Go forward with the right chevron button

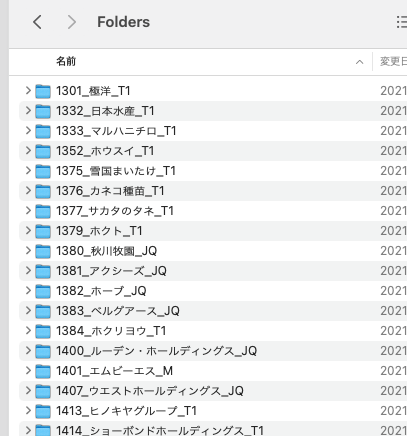[71, 22]
